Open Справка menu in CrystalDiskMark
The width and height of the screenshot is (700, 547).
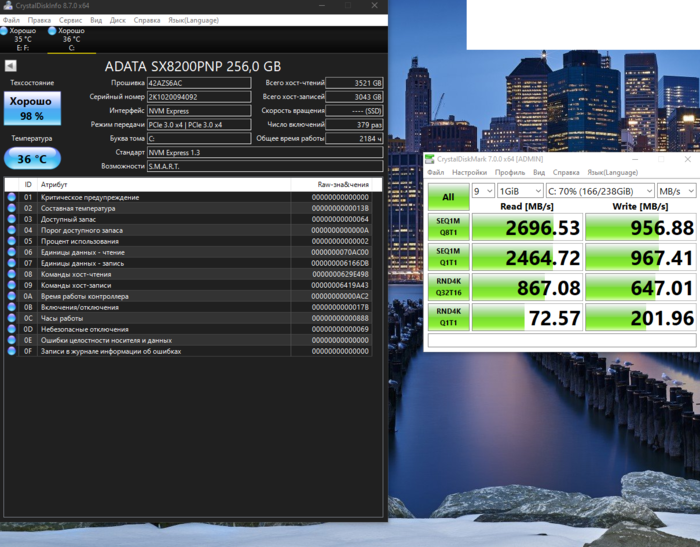click(x=566, y=172)
